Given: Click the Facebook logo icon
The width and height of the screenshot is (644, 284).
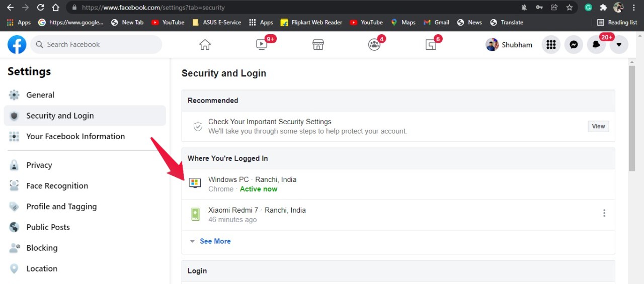Looking at the screenshot, I should [x=17, y=45].
